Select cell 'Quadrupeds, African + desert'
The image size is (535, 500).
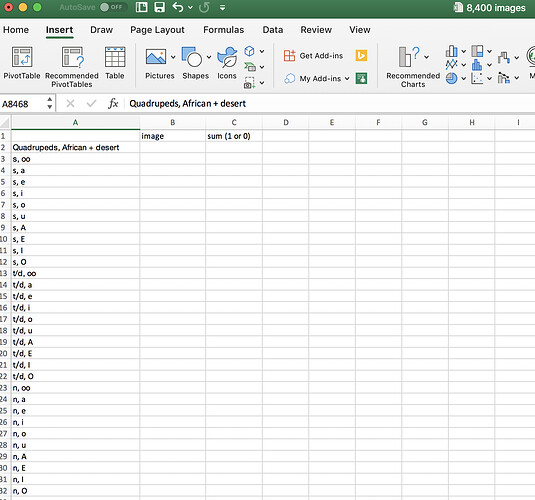(75, 147)
